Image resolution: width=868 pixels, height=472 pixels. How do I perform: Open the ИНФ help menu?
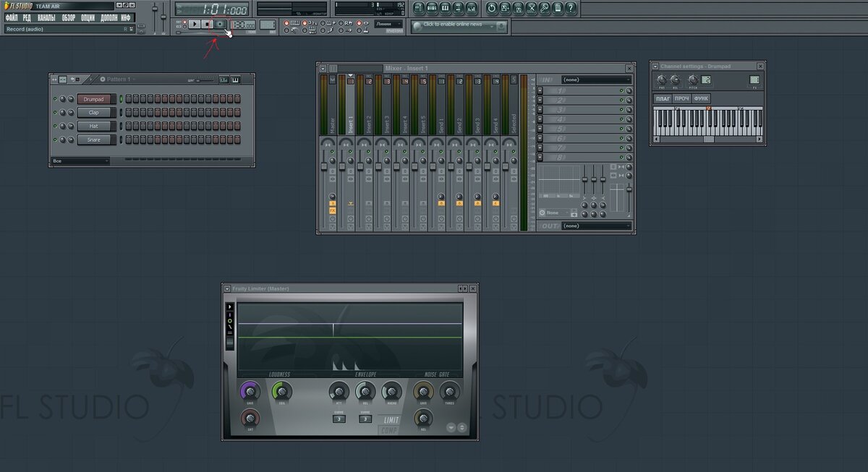pyautogui.click(x=126, y=17)
